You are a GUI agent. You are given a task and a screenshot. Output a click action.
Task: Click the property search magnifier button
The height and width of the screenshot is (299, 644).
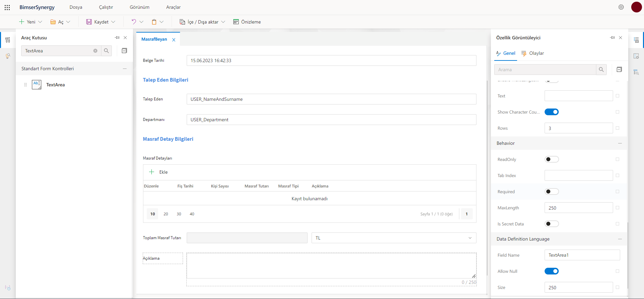601,70
